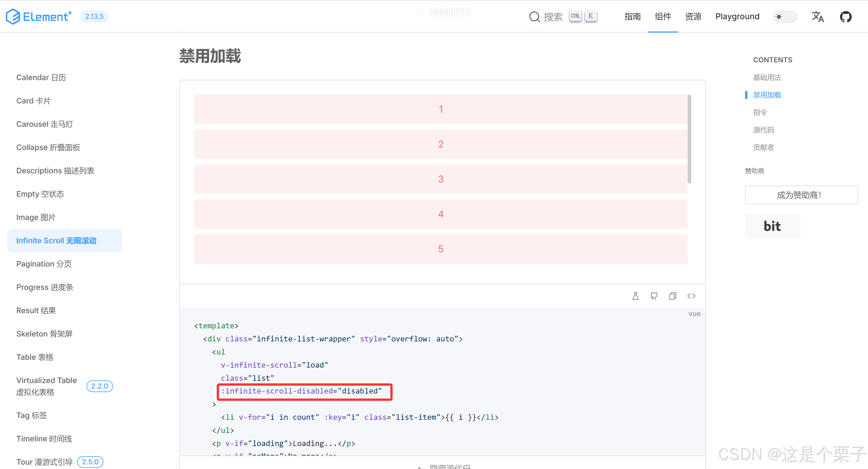Open the GitHub repository icon
The width and height of the screenshot is (868, 469).
845,17
